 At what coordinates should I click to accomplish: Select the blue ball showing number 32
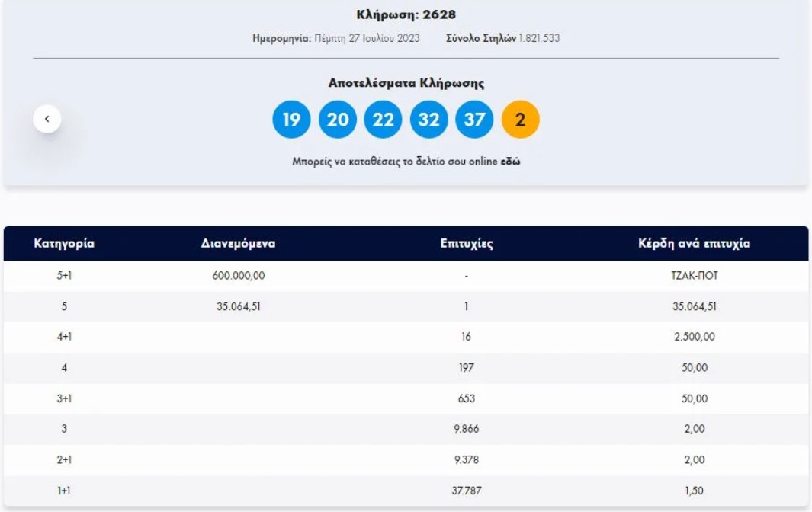click(x=430, y=120)
